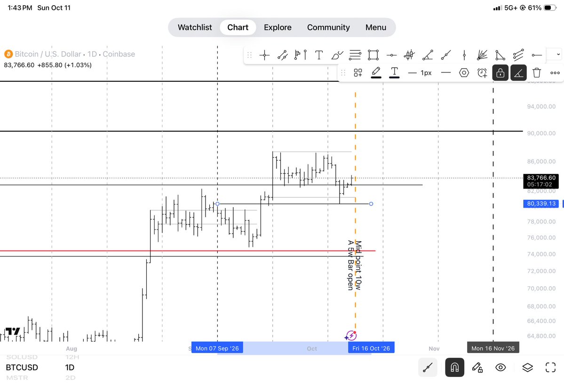This screenshot has width=564, height=392.
Task: Click the 5G+ cellular signal indicator
Action: tap(510, 8)
